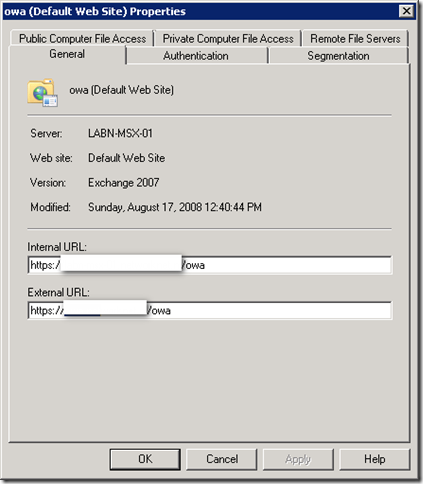Click the dialog title bar text
Image resolution: width=423 pixels, height=484 pixels.
click(95, 11)
